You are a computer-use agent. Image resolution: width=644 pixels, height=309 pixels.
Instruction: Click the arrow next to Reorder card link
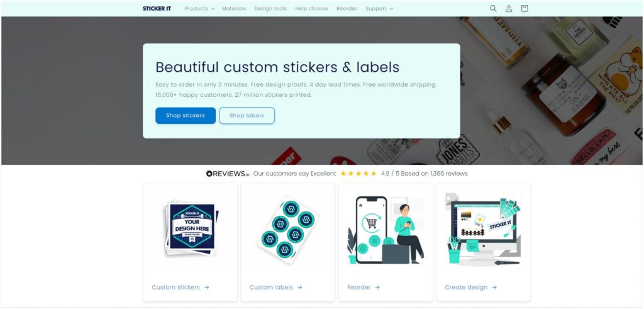point(377,287)
